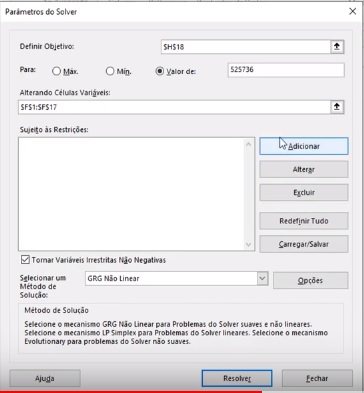Click the Valor de field containing 525736
The image size is (364, 393).
(286, 70)
